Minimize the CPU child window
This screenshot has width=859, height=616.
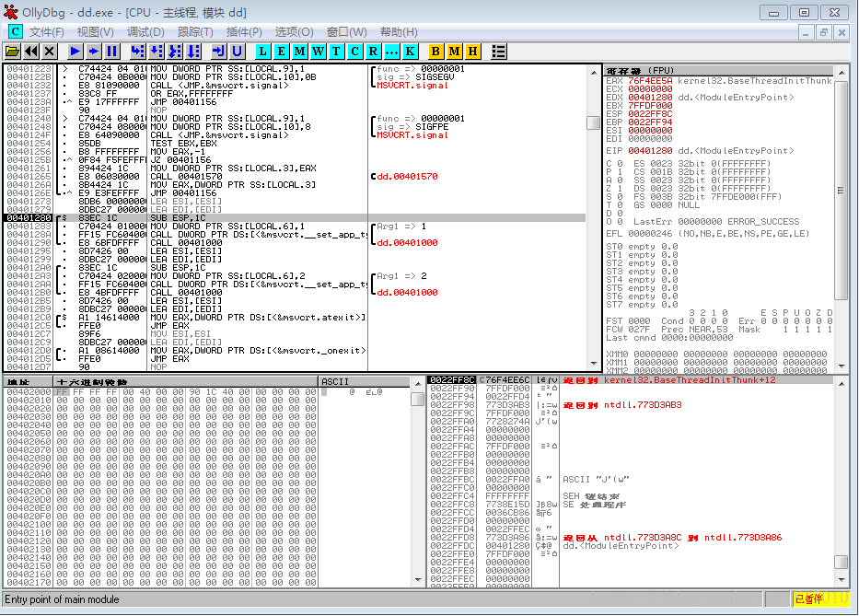[806, 33]
